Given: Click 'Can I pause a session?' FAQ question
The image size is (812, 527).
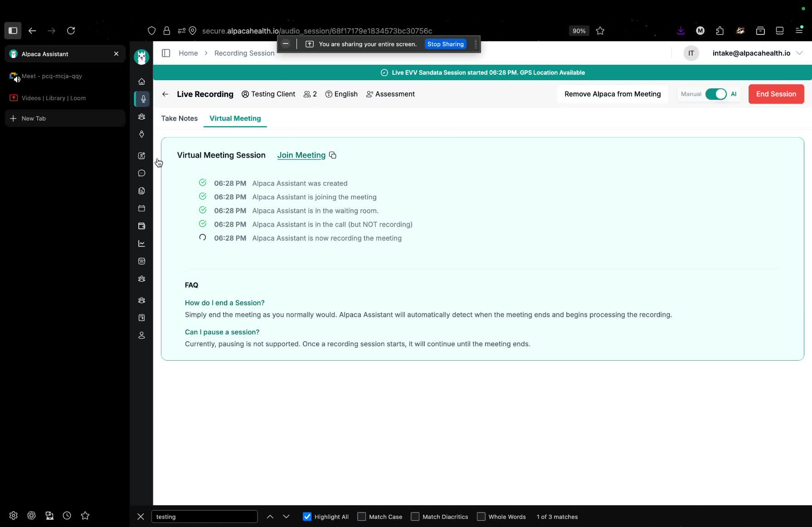Looking at the screenshot, I should (222, 332).
